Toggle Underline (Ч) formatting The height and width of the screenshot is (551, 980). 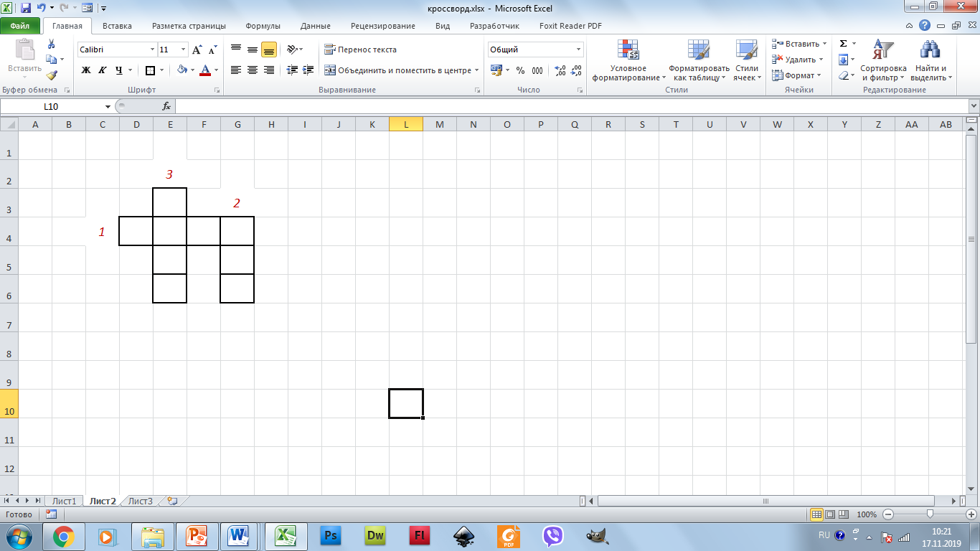[x=119, y=70]
